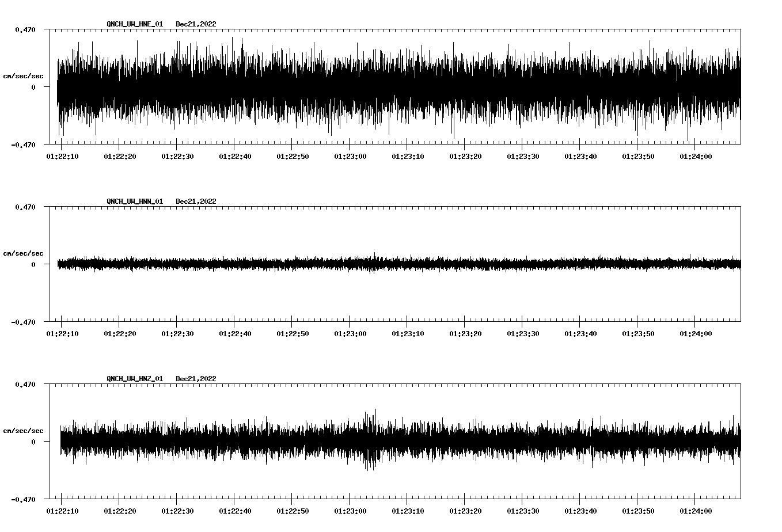Viewport: 782px width, 532px height.
Task: Click the cm/sec/sec unit label on bottom plot
Action: click(23, 430)
